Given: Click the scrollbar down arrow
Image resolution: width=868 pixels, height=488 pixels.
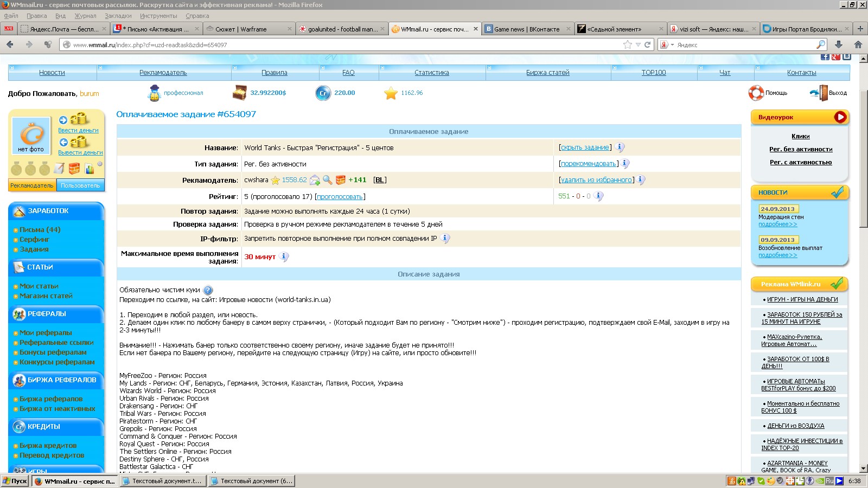Looking at the screenshot, I should pyautogui.click(x=863, y=468).
